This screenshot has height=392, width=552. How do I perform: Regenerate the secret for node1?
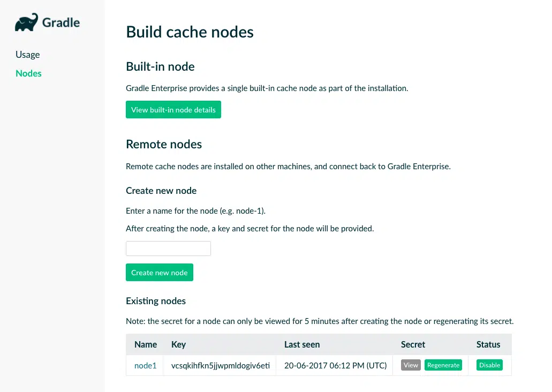click(x=443, y=365)
